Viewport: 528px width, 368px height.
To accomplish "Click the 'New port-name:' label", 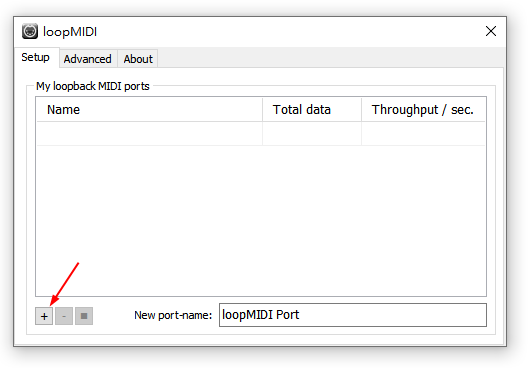I will pos(173,315).
